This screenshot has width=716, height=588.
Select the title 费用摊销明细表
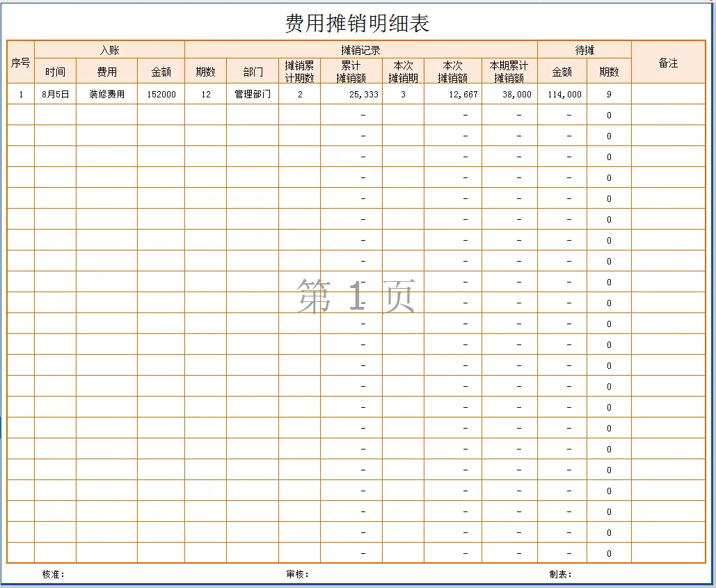pyautogui.click(x=357, y=23)
